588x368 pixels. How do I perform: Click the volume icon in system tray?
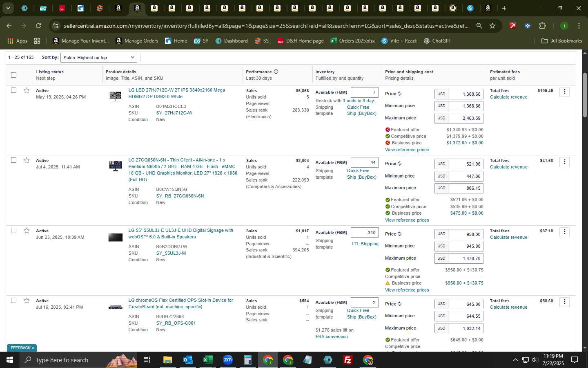535,360
